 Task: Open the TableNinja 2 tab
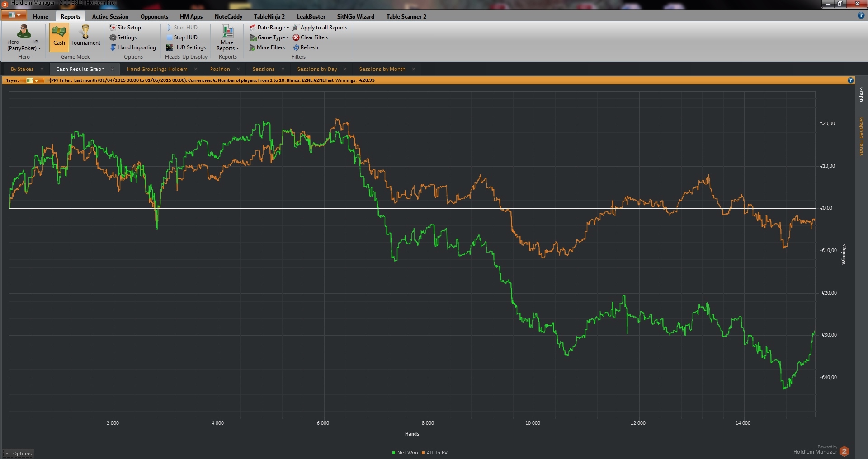click(x=269, y=16)
